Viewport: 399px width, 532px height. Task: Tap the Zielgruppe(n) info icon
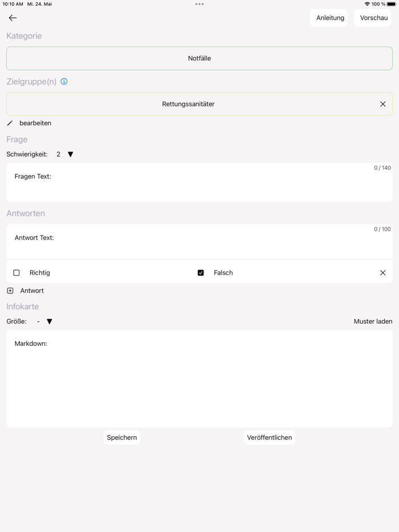(x=64, y=81)
